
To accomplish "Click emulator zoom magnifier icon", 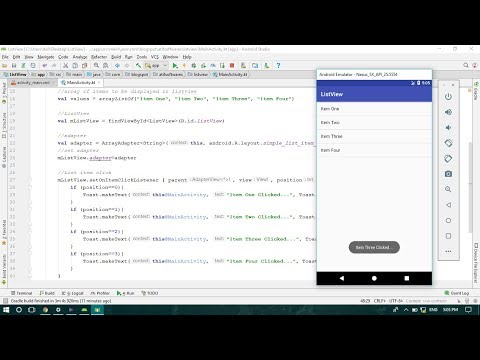I will 448,189.
